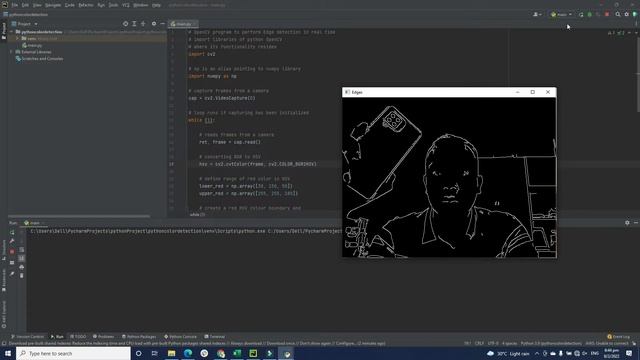This screenshot has width=640, height=360.
Task: Open the TODO tool window
Action: coord(78,337)
